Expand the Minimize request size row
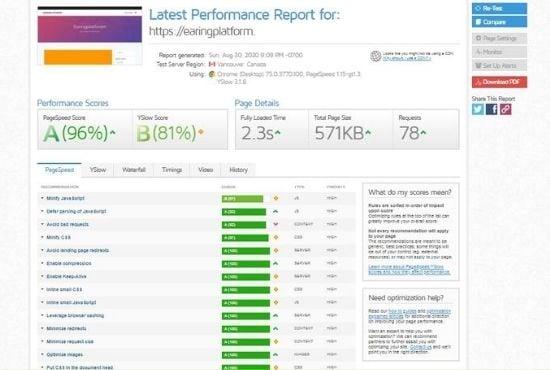The width and height of the screenshot is (550, 370). coord(70,342)
